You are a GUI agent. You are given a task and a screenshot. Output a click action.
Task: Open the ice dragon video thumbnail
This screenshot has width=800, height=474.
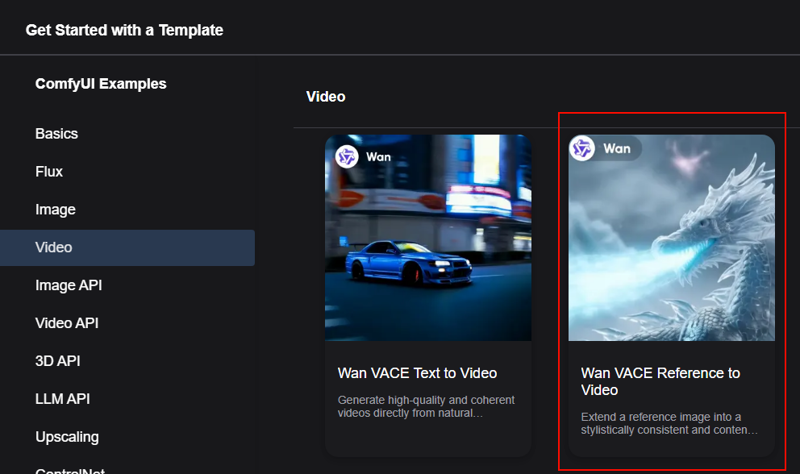671,238
